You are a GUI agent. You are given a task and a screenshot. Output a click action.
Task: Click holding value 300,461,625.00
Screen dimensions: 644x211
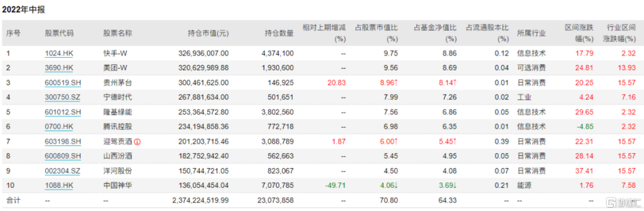(203, 83)
